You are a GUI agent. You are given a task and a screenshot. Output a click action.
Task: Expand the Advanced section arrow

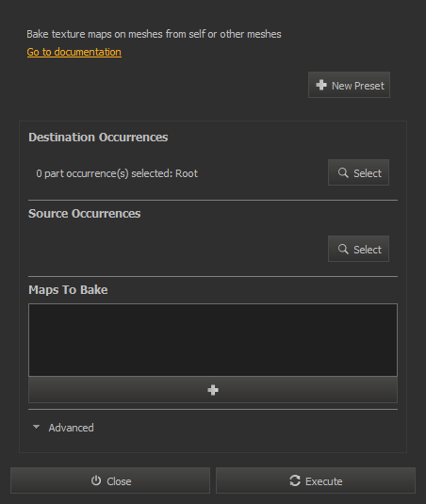click(x=37, y=427)
